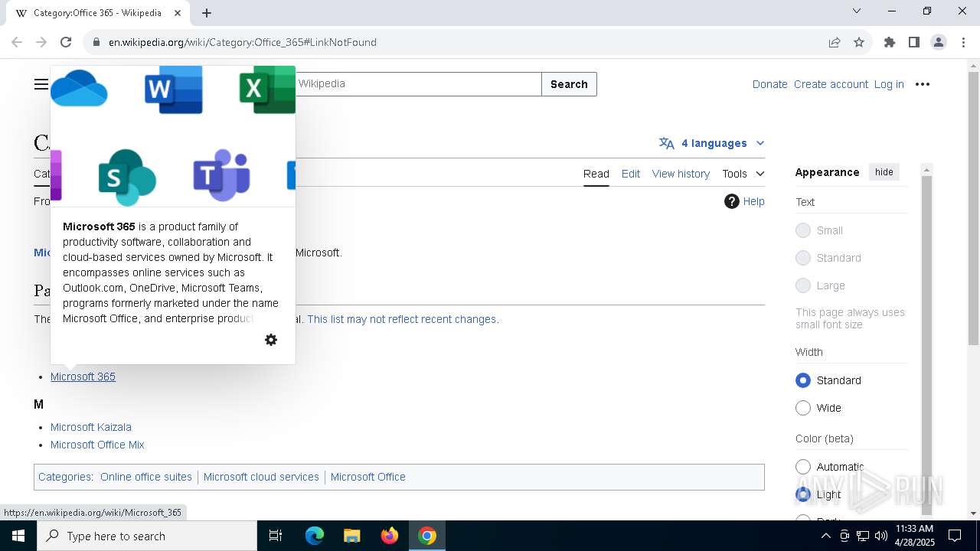
Task: Click 'This list may not reflect recent changes'
Action: click(x=402, y=319)
